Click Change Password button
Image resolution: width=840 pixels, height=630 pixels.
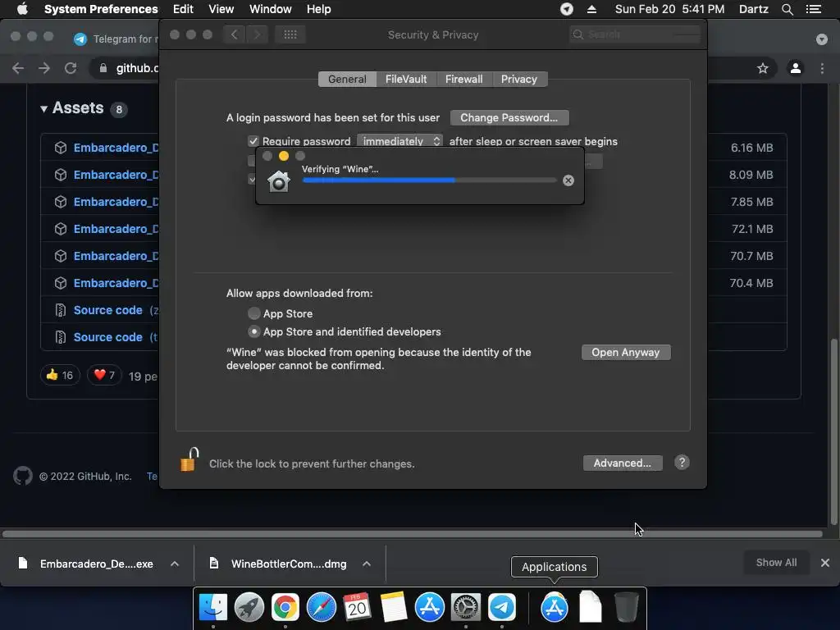(x=509, y=117)
